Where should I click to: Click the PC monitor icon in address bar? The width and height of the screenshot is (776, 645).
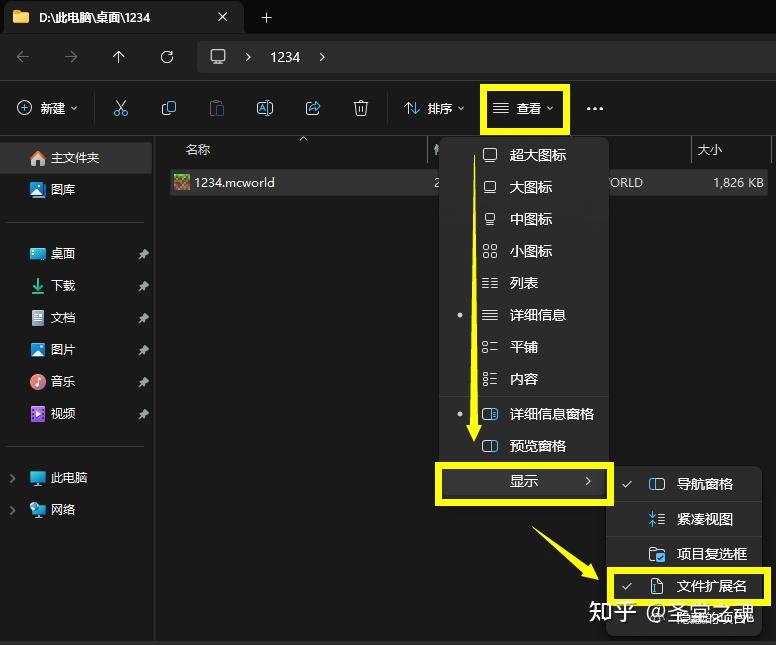tap(218, 56)
